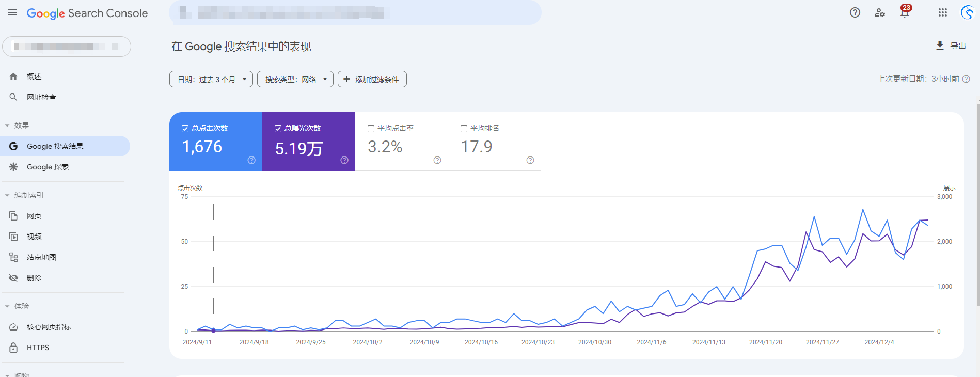Click help icon on 平均排名 card
The width and height of the screenshot is (980, 377).
coord(530,160)
